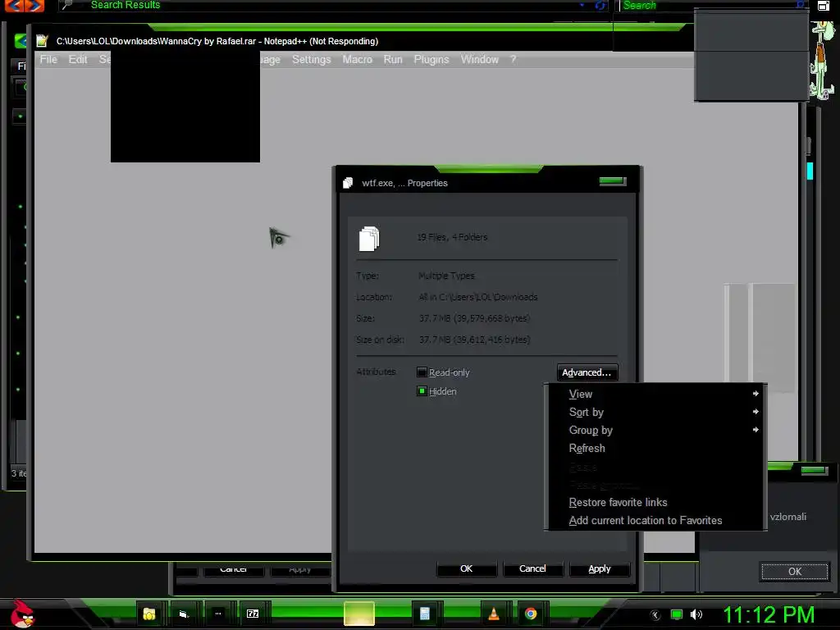Launch VLC from the taskbar cone icon
840x630 pixels.
coord(493,614)
